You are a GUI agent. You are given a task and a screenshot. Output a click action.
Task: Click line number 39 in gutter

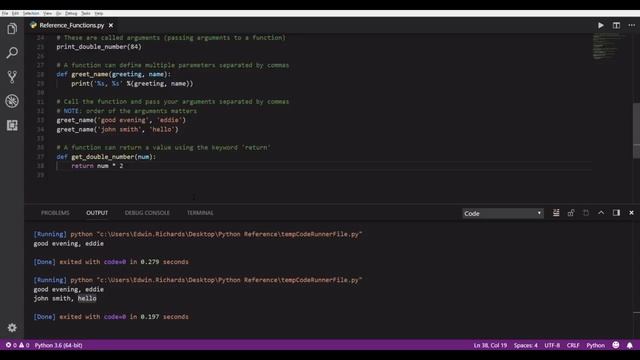40,175
